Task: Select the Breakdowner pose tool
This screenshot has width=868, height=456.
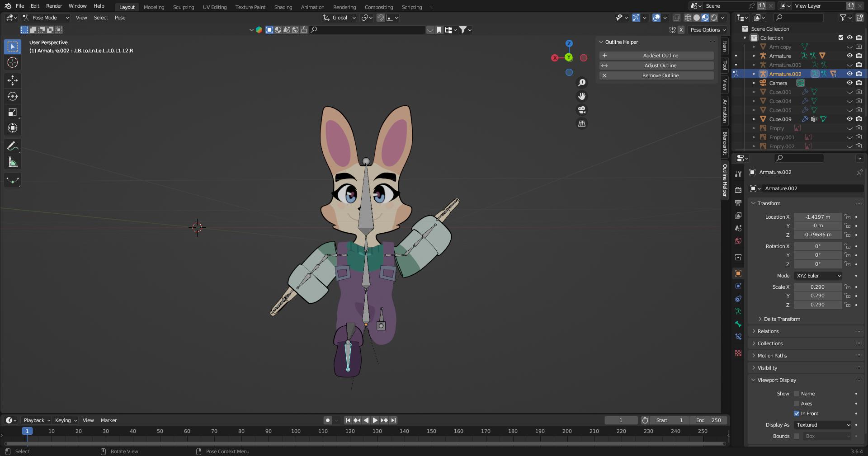Action: coord(13,180)
